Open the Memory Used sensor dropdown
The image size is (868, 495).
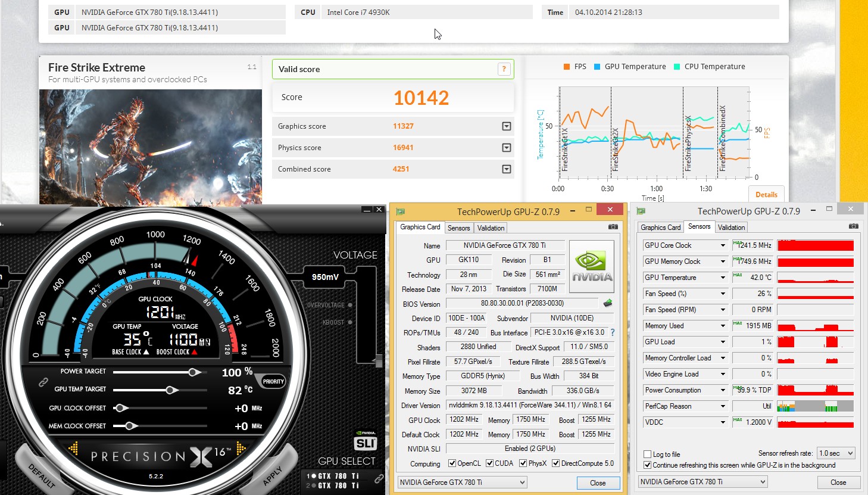[x=723, y=326]
